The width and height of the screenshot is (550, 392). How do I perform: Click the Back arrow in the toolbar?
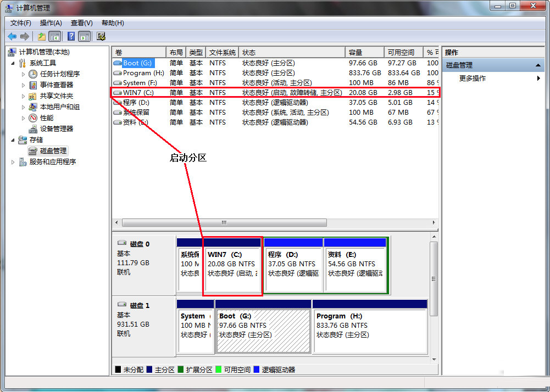tap(12, 36)
